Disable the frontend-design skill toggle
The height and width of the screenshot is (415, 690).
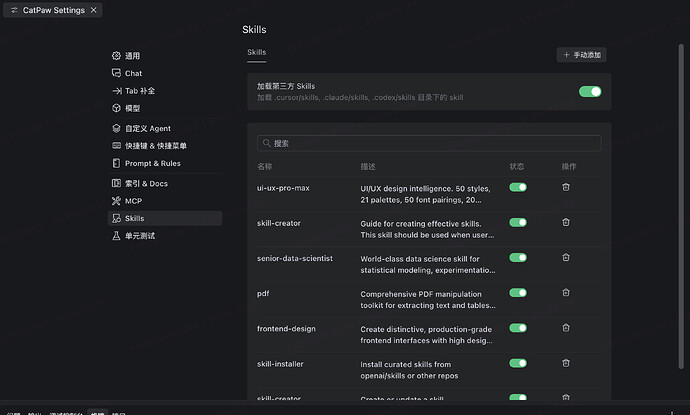(518, 328)
